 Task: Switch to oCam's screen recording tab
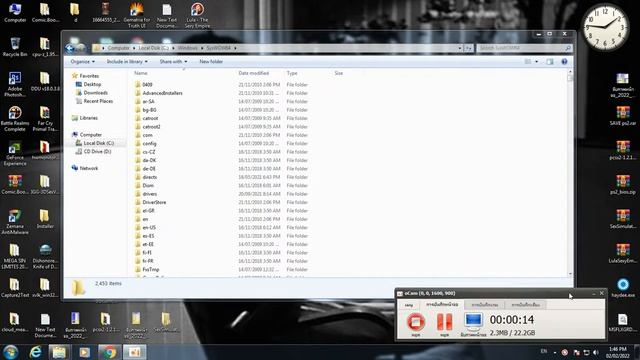point(442,304)
